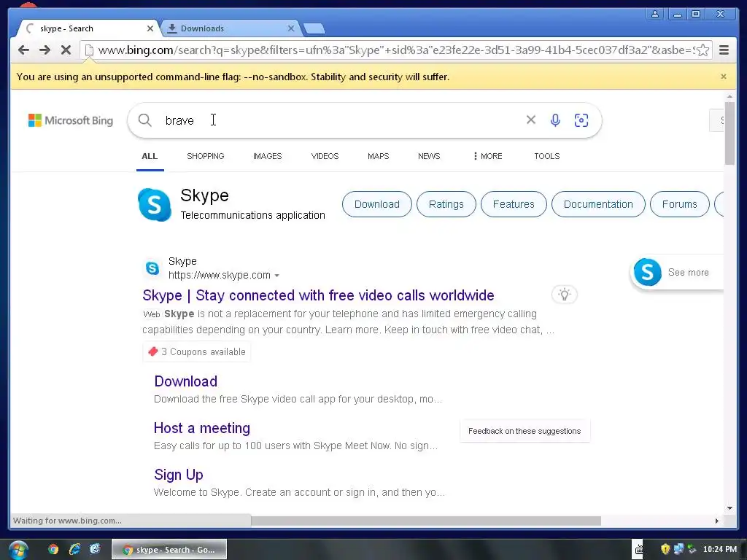Stop loading the page
The height and width of the screenshot is (560, 747).
coord(66,50)
